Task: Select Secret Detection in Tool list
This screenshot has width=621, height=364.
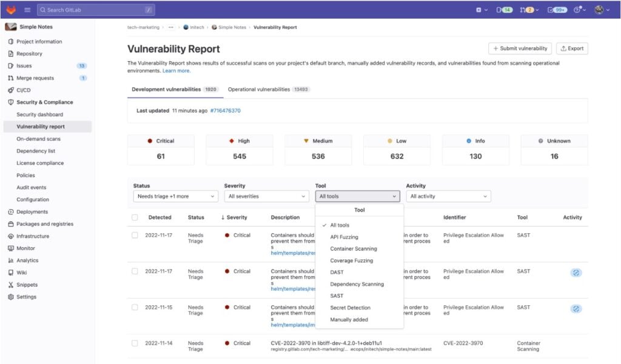Action: [x=359, y=308]
